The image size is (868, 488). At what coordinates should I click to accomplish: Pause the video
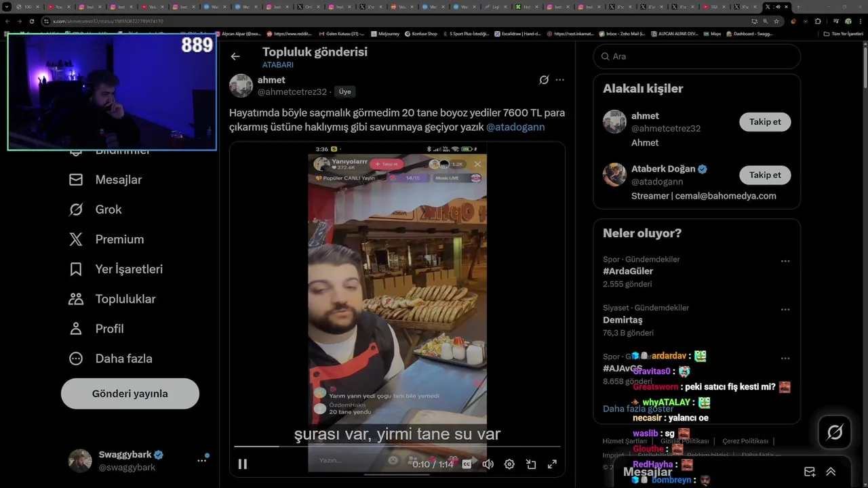click(242, 464)
